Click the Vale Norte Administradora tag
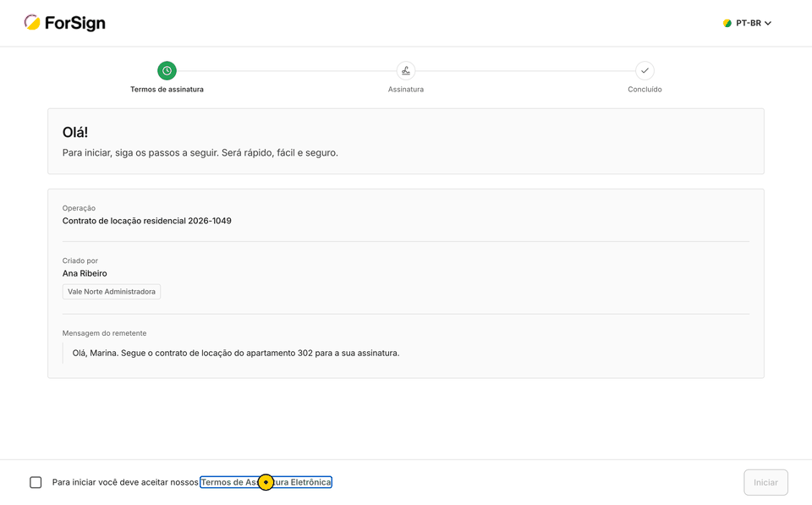The image size is (812, 505). point(112,292)
